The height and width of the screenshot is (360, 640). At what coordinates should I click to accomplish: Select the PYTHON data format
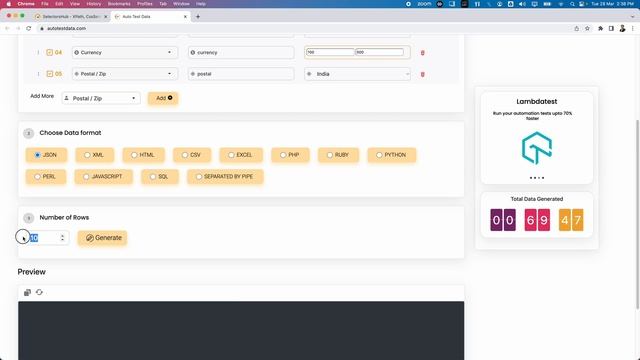tap(391, 155)
